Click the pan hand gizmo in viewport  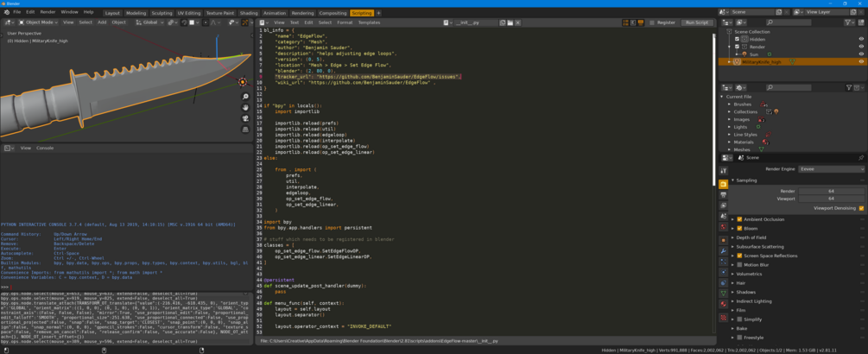click(x=245, y=107)
